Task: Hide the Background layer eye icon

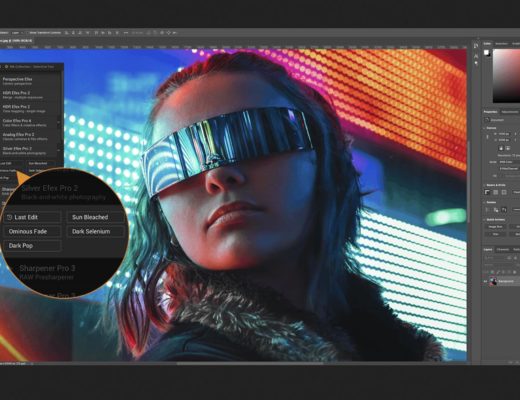Action: click(485, 282)
